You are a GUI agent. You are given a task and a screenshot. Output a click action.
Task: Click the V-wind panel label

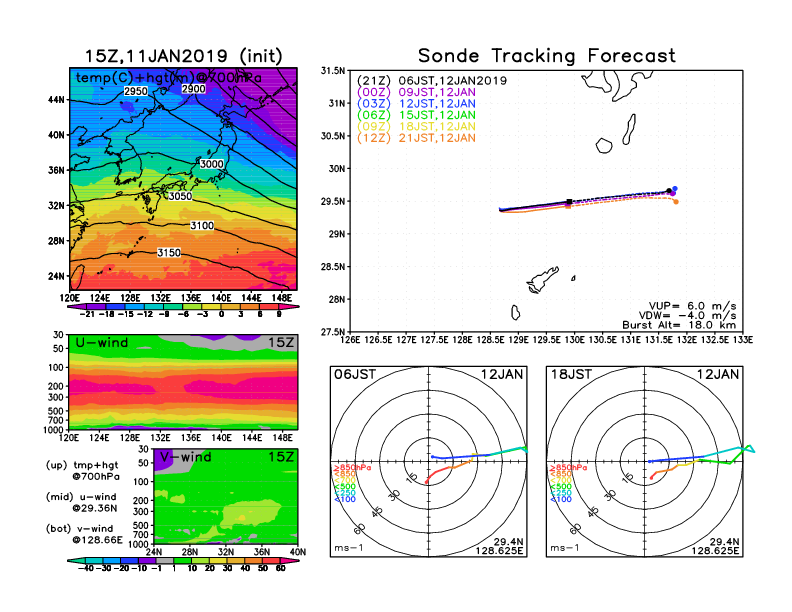pos(190,457)
